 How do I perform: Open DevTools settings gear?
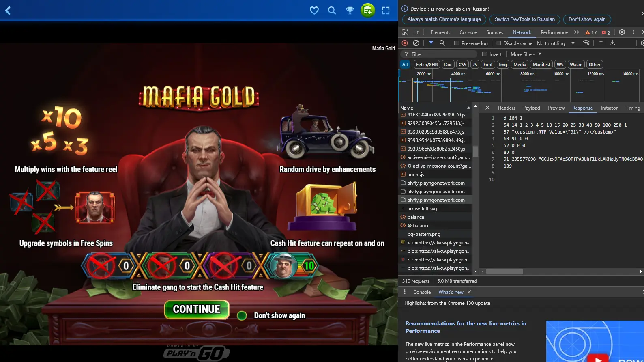(x=622, y=32)
